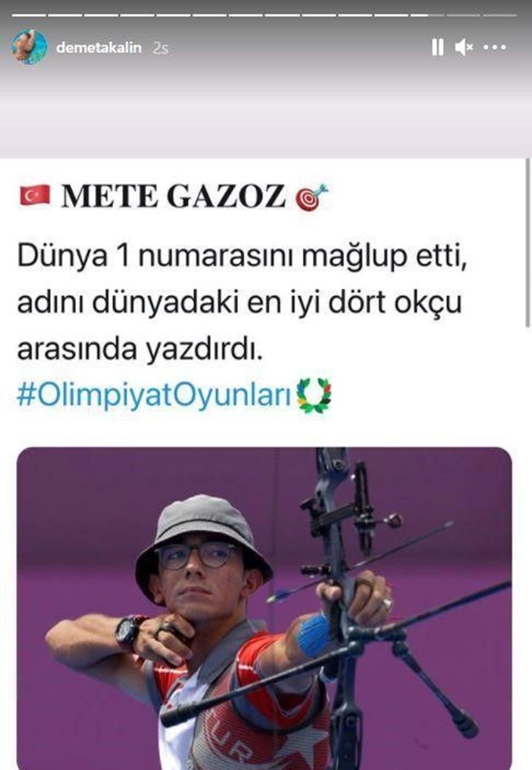This screenshot has height=770, width=532.
Task: Jump to last story progress segment
Action: (x=500, y=15)
